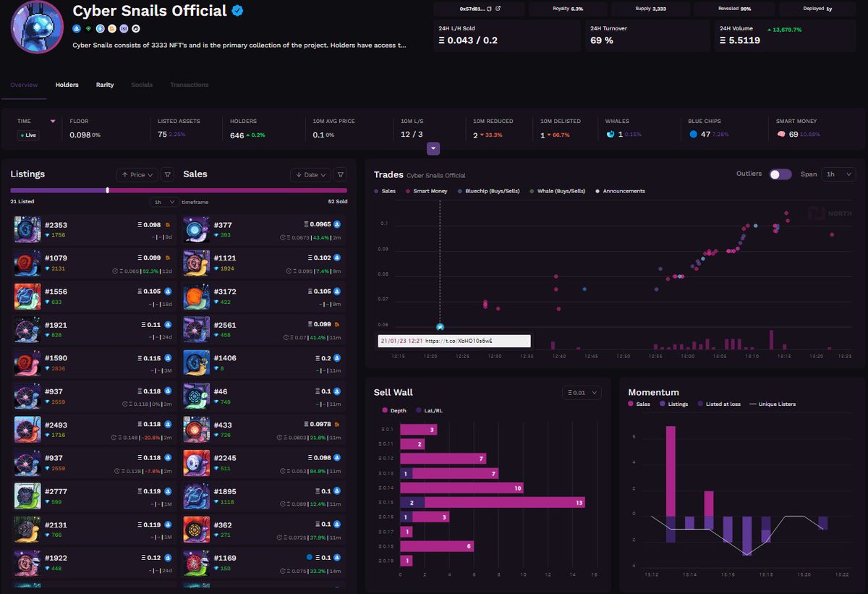Click the Cyber Snails collection avatar
This screenshot has height=594, width=868.
click(37, 26)
